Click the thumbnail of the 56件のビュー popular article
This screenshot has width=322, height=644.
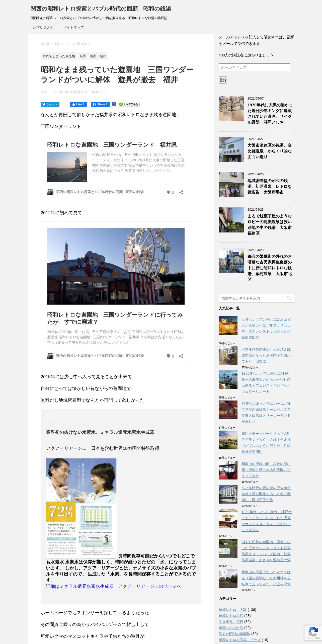[x=228, y=326]
